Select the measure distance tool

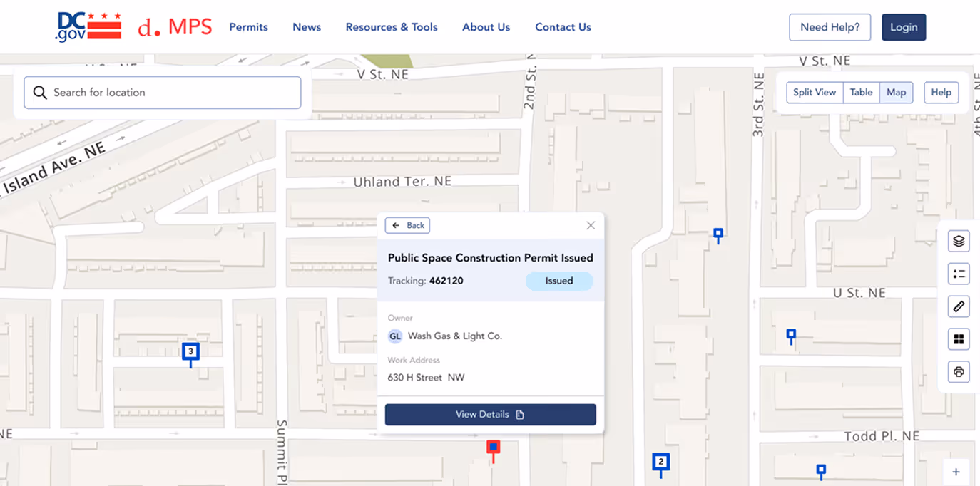[958, 306]
